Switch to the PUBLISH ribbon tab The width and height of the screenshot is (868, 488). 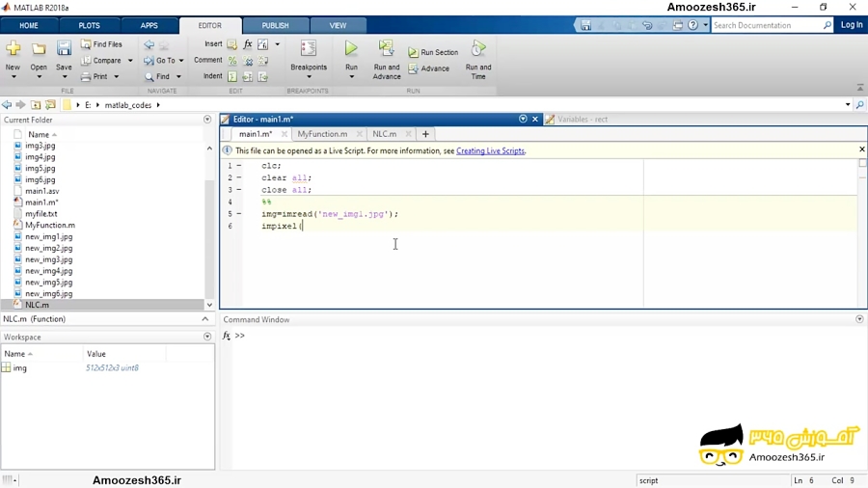[275, 26]
